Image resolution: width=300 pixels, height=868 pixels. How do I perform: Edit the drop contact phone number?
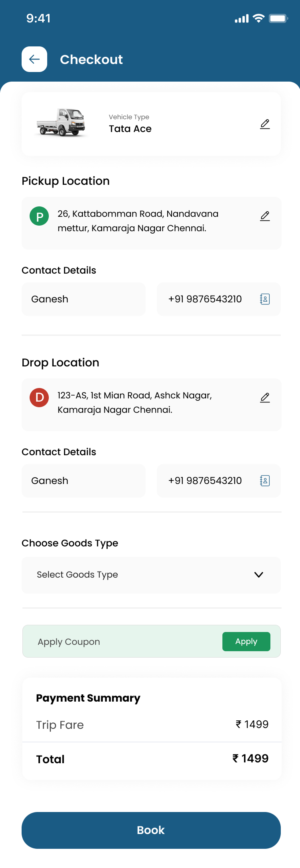pyautogui.click(x=205, y=481)
